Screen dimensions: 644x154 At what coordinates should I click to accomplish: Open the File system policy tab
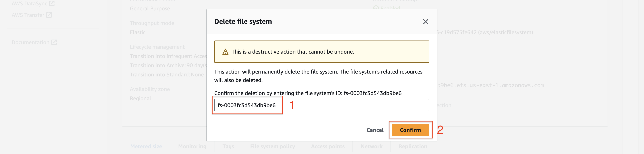click(x=272, y=147)
